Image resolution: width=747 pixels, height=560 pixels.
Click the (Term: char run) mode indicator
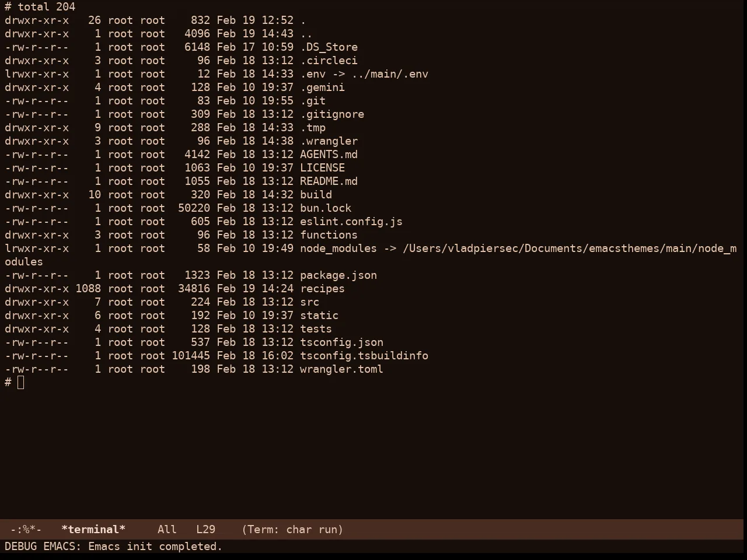coord(292,530)
